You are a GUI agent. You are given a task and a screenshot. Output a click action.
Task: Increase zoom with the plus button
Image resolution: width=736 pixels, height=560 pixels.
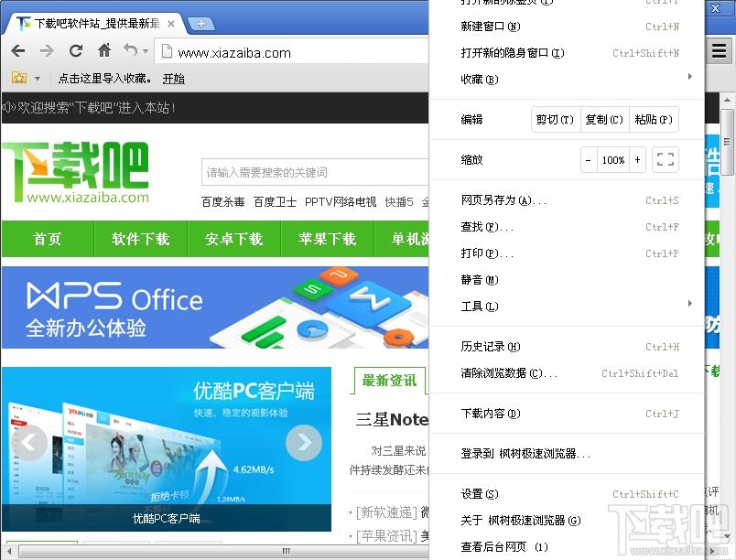[637, 160]
